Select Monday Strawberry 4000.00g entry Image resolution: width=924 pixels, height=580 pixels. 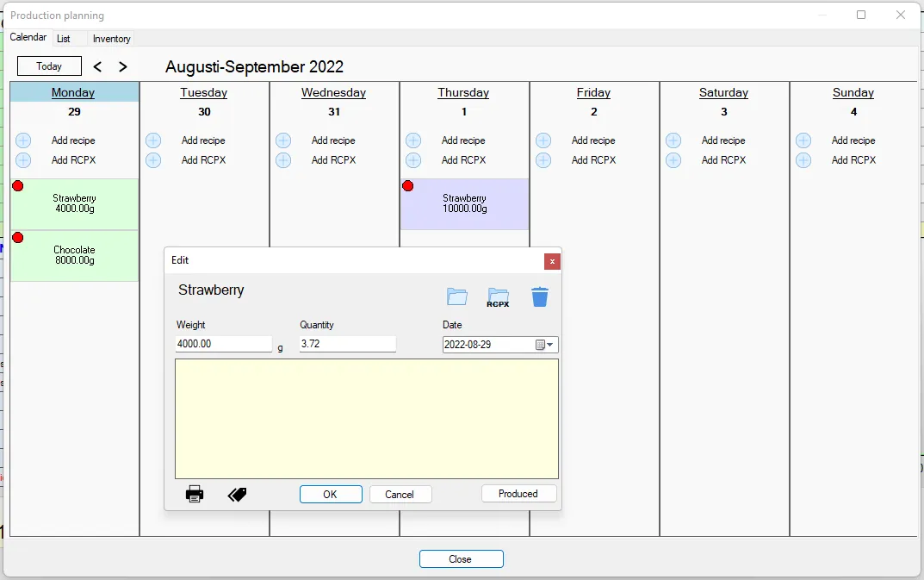[x=75, y=204]
